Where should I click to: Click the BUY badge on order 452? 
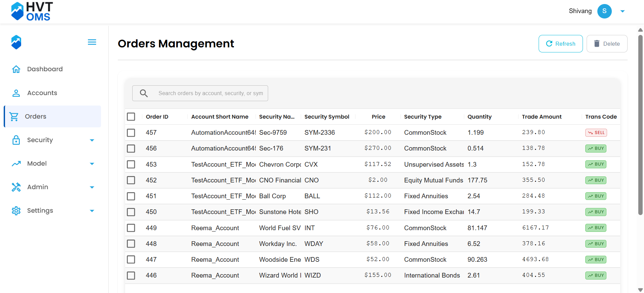596,180
